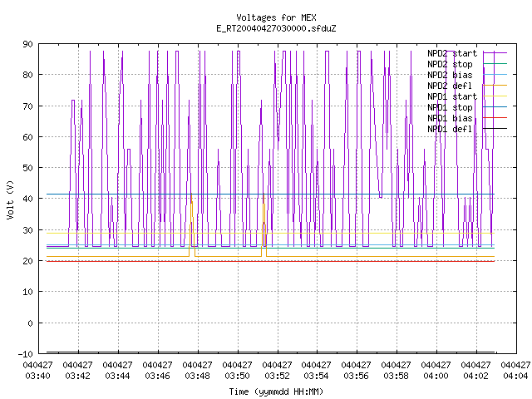Screen dimensions: 532x399
Task: Click the x-axis tick label 03:58
Action: 396,376
